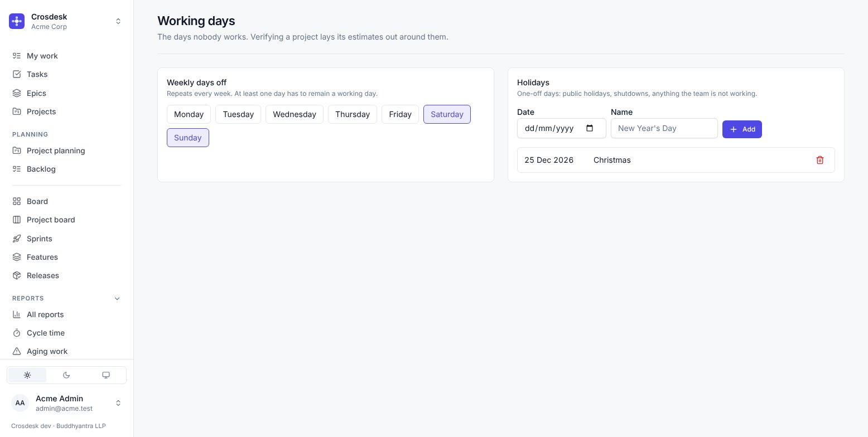The image size is (868, 437).
Task: Click the Backlog list icon
Action: (17, 169)
